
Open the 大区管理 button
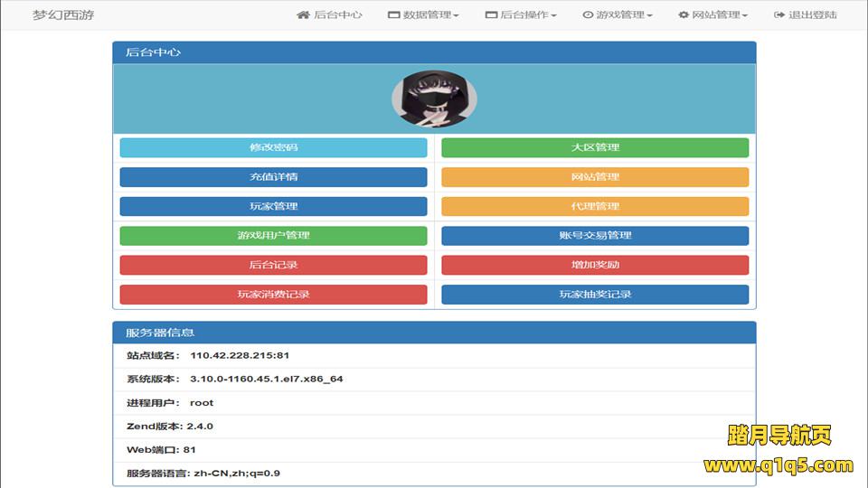595,147
